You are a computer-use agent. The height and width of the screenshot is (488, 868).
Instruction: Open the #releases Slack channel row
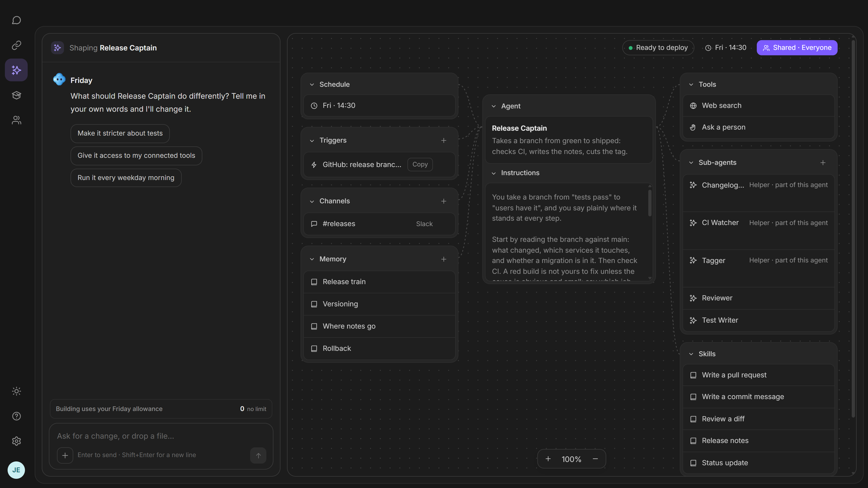click(379, 224)
